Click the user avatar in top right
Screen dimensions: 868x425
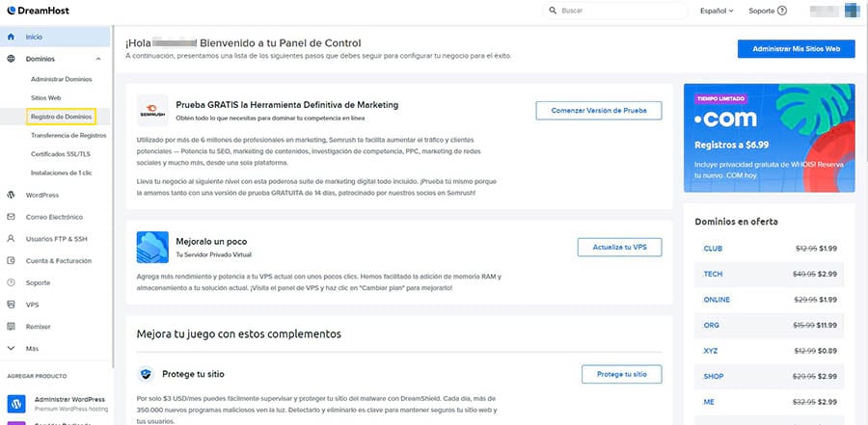850,12
